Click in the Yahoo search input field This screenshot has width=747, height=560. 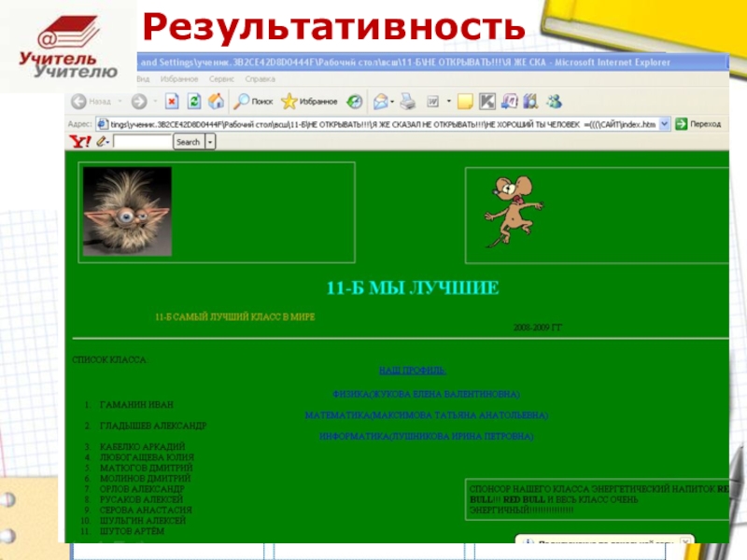[x=143, y=142]
